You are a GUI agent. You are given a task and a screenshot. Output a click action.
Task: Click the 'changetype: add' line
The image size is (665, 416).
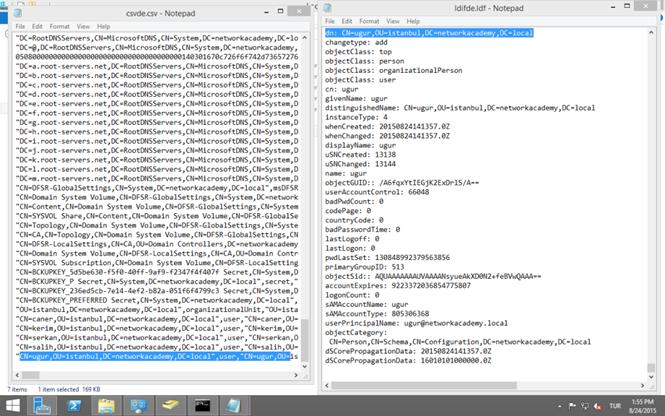pos(356,42)
